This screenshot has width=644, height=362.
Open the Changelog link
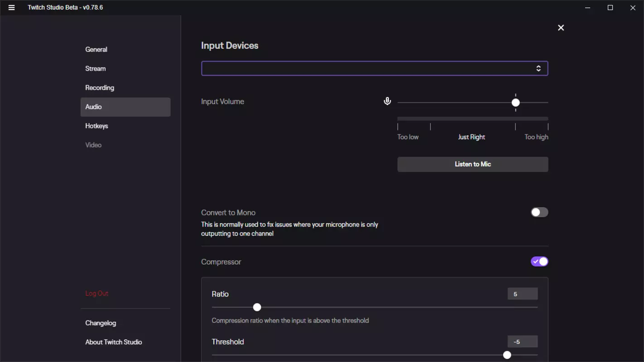101,323
